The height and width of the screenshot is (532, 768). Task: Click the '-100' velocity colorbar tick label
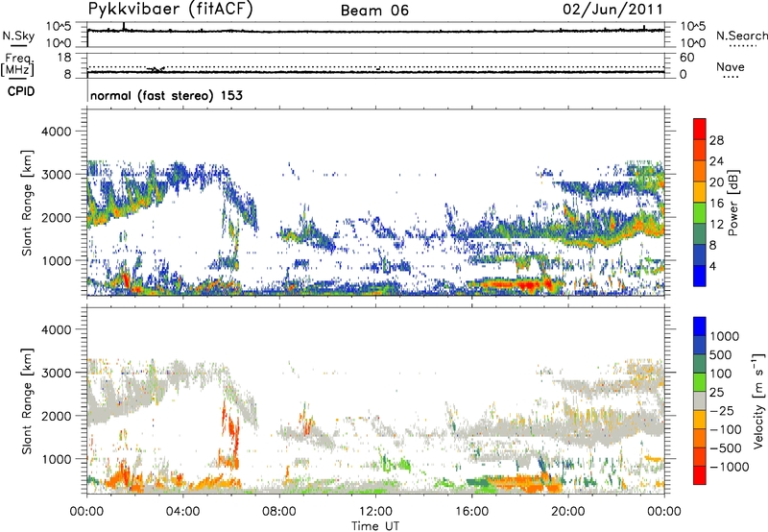coord(726,429)
